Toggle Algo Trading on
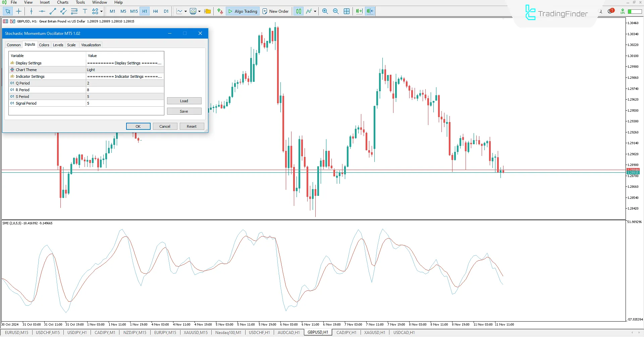This screenshot has height=337, width=644. [x=243, y=11]
